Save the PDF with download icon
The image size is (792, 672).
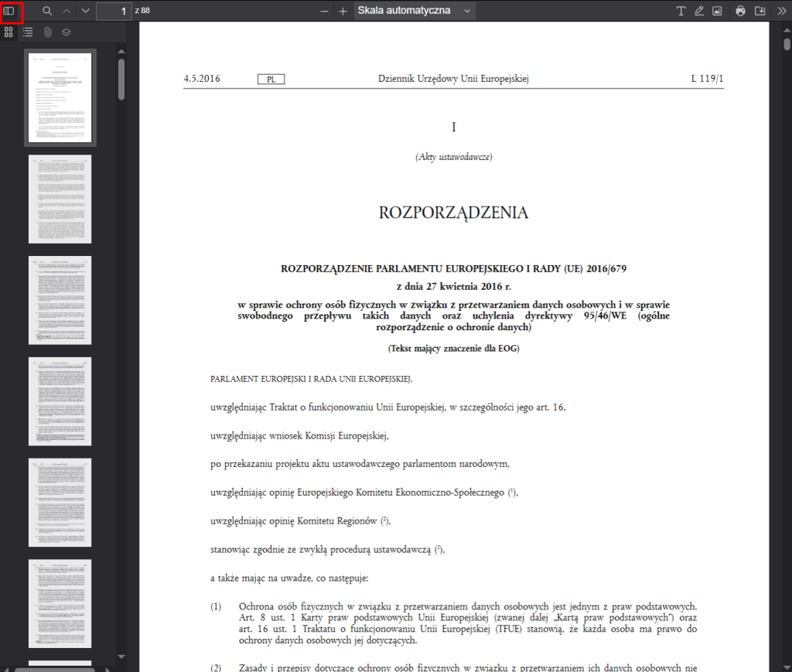[760, 11]
